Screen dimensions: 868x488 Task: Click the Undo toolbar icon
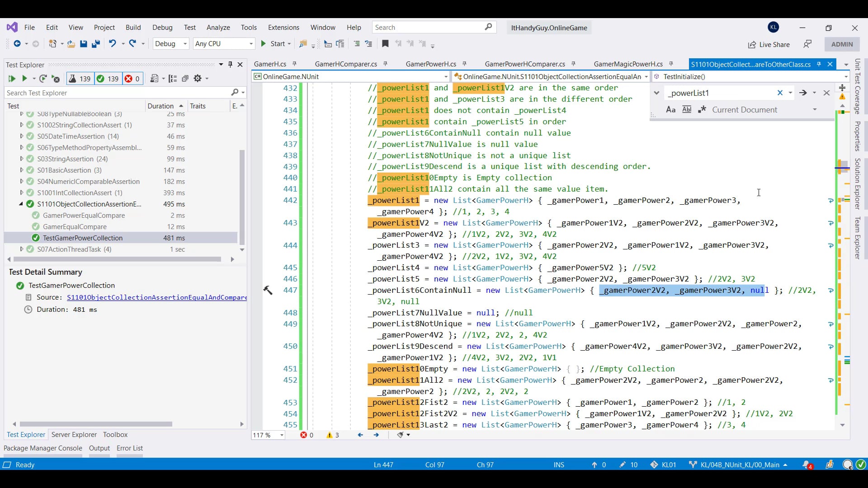[112, 44]
